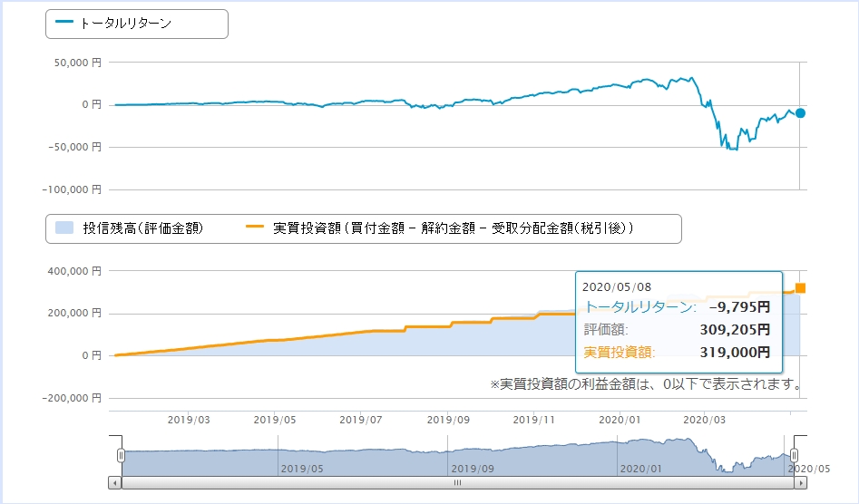The width and height of the screenshot is (859, 504).
Task: Click the blue endpoint marker on total return line
Action: click(800, 113)
